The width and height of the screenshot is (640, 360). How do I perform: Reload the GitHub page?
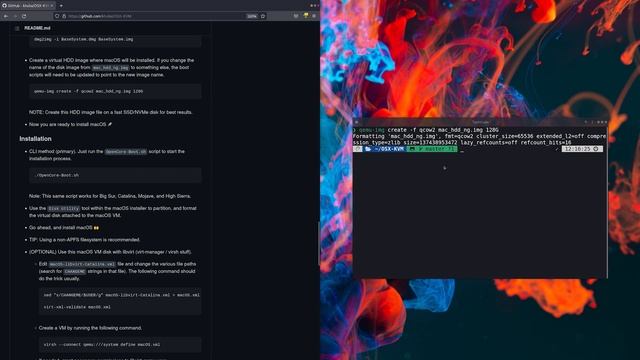(24, 16)
